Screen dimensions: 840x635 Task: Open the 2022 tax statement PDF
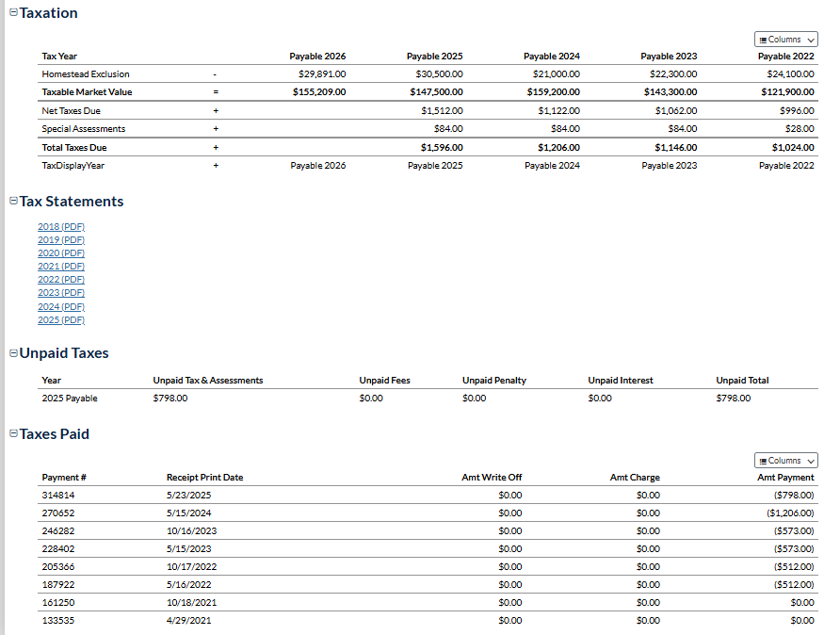pyautogui.click(x=61, y=280)
